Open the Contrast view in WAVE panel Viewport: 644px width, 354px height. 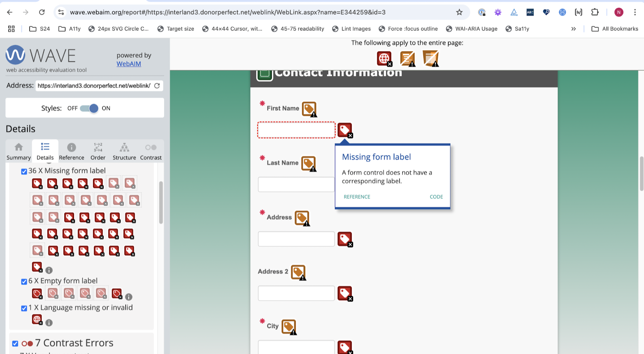tap(150, 151)
